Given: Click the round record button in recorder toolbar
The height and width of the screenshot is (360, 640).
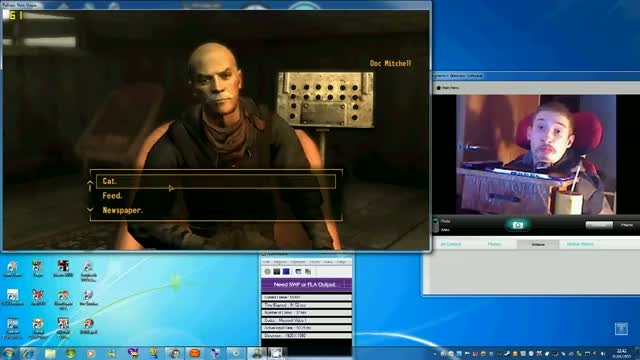Looking at the screenshot, I should [267, 271].
